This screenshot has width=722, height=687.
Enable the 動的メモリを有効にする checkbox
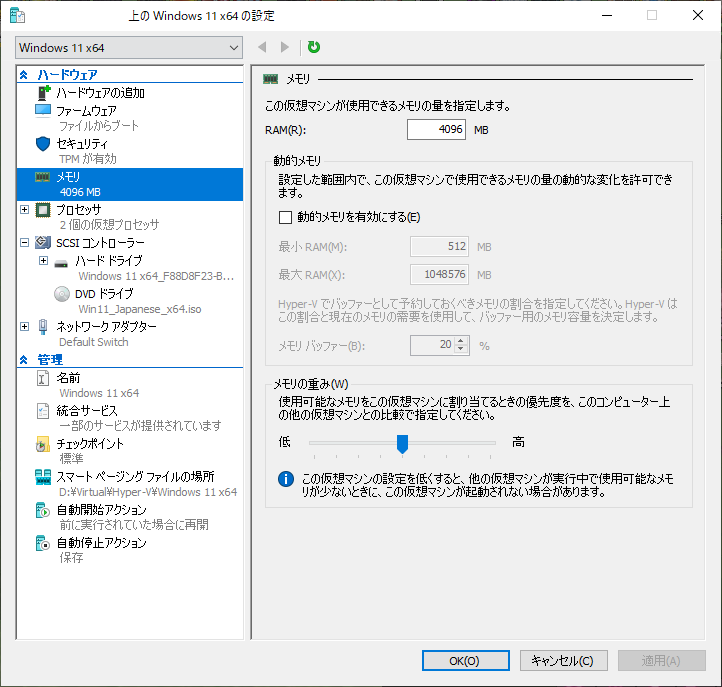tap(285, 217)
